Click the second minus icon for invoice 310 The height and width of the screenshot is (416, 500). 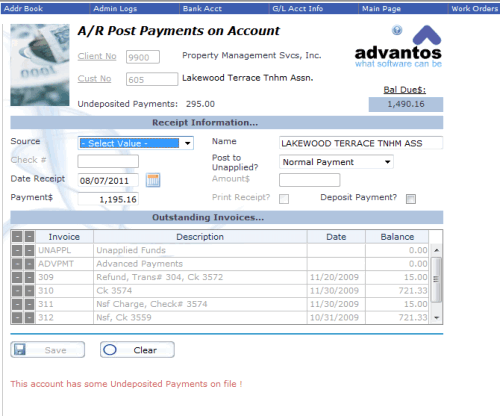(29, 291)
